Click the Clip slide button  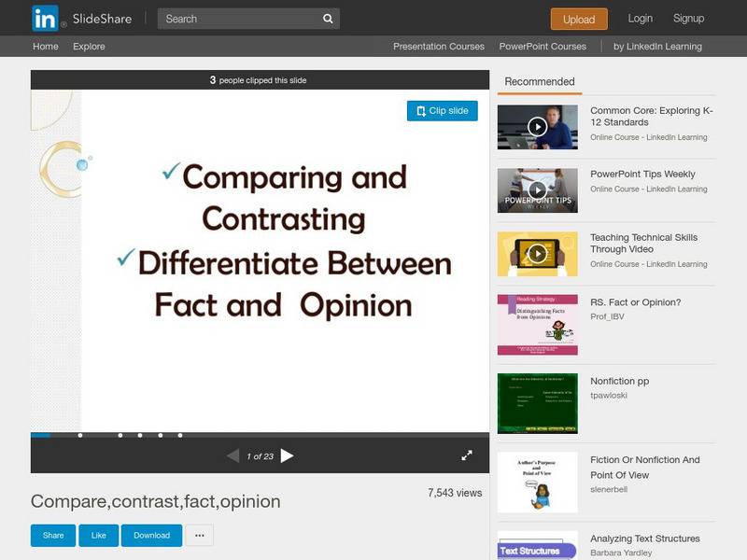(x=442, y=111)
